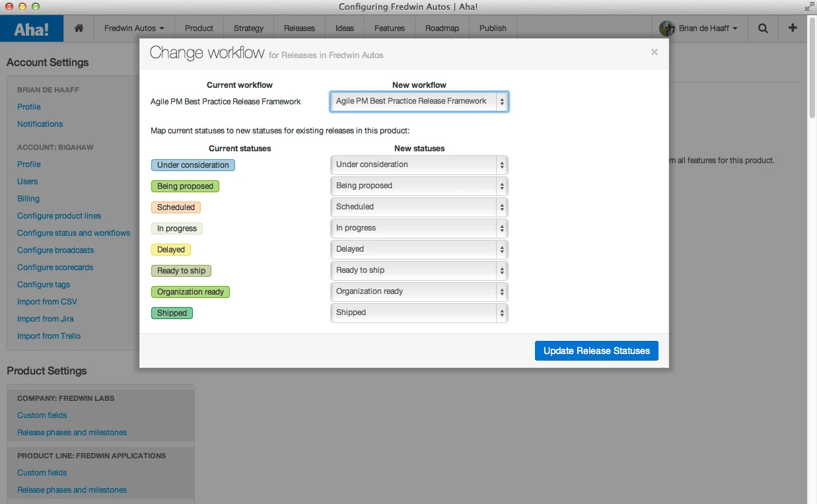Viewport: 817px width, 504px height.
Task: Click the plus add icon
Action: coord(793,28)
